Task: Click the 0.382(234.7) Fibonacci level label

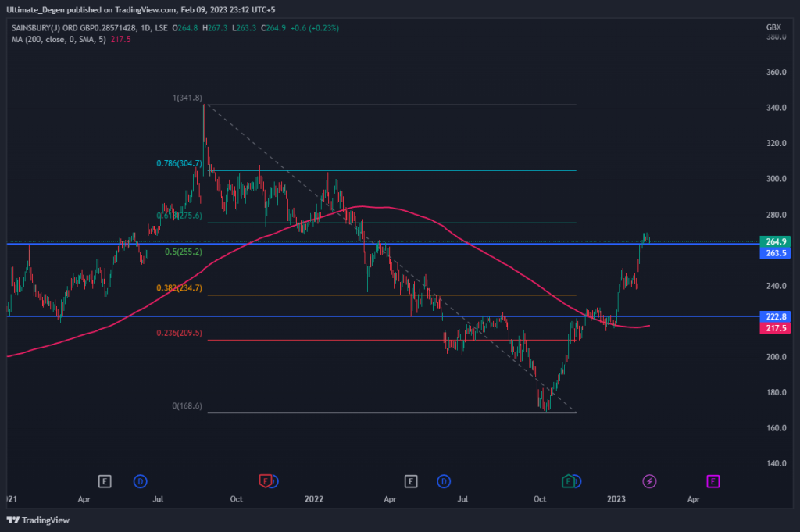Action: pos(179,287)
